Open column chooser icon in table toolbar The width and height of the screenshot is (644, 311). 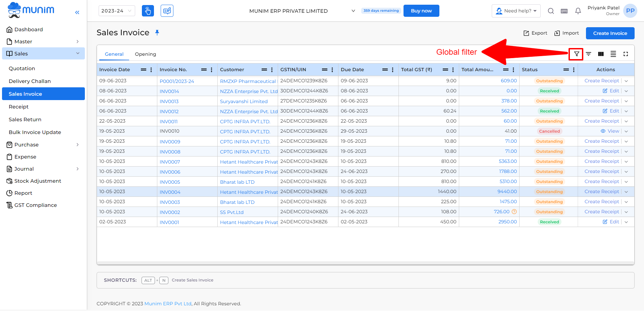point(601,54)
